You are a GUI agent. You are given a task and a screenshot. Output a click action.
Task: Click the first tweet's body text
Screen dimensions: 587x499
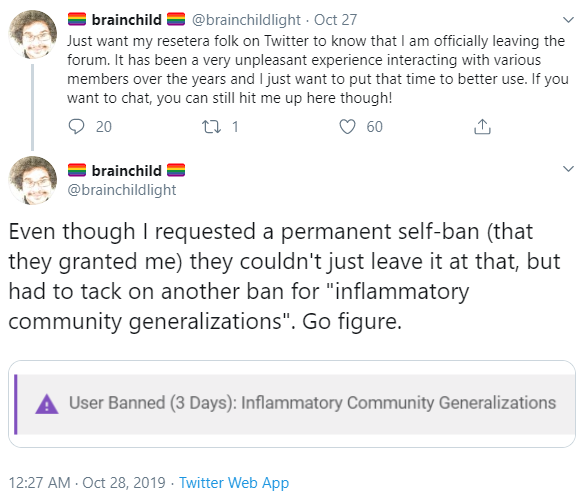317,70
